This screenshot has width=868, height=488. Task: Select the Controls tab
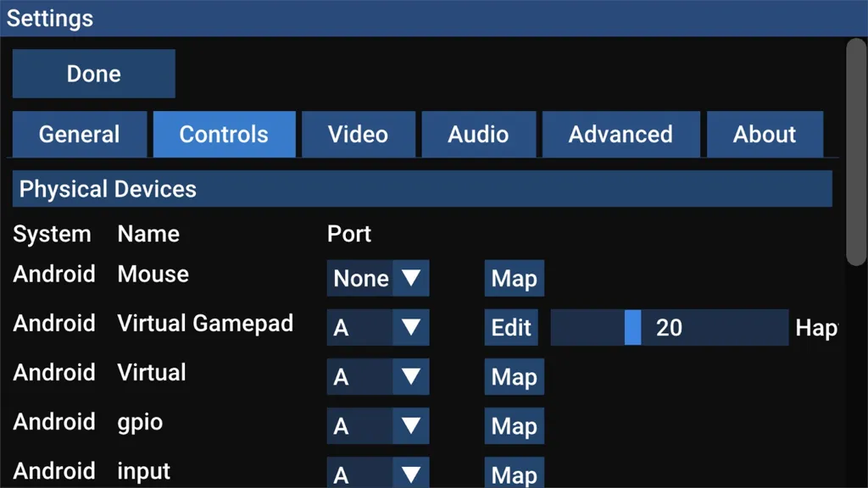(x=224, y=135)
